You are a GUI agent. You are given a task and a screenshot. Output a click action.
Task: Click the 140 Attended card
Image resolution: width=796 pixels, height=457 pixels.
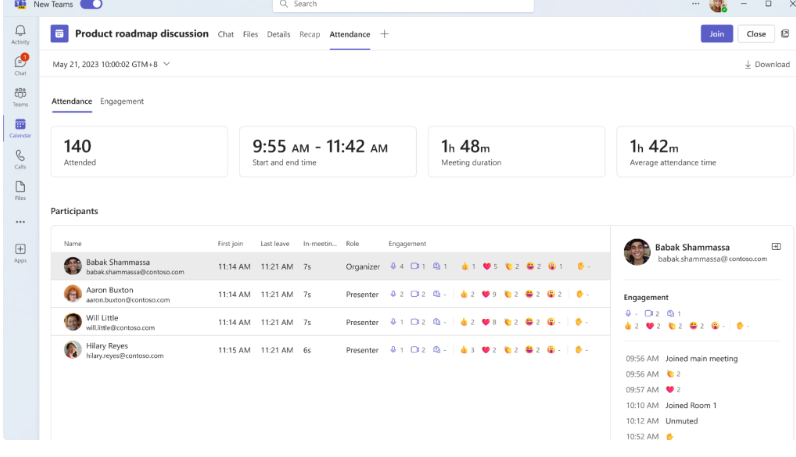click(139, 152)
